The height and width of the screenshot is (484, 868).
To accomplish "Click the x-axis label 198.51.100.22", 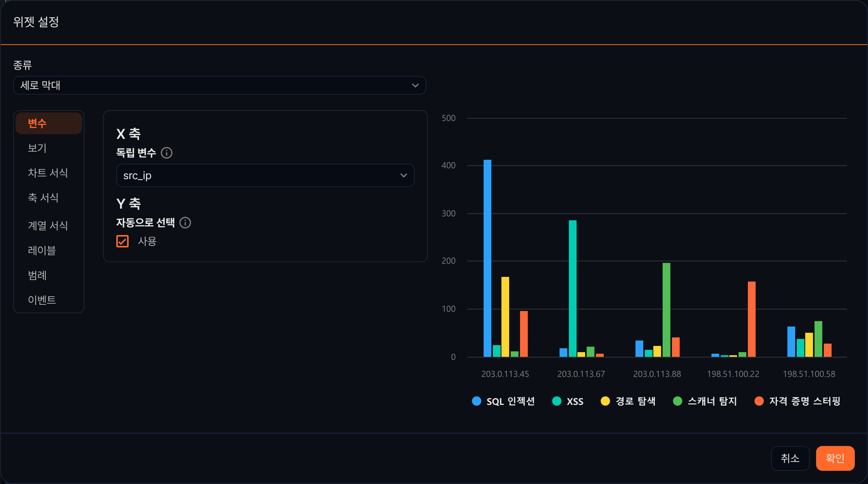I will (x=733, y=374).
